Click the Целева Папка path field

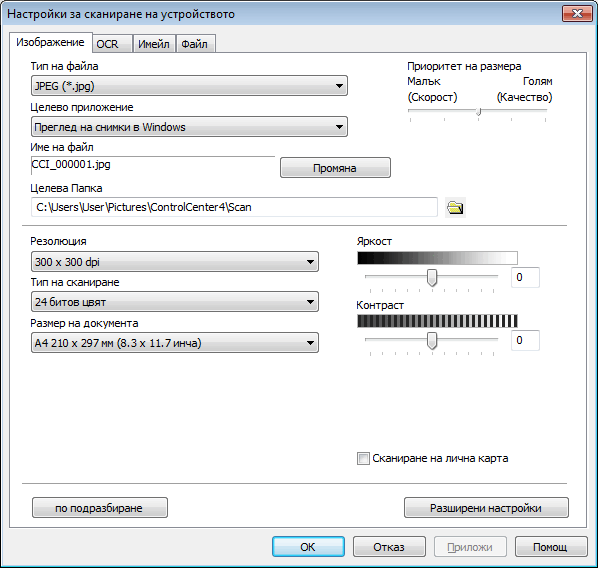(234, 207)
